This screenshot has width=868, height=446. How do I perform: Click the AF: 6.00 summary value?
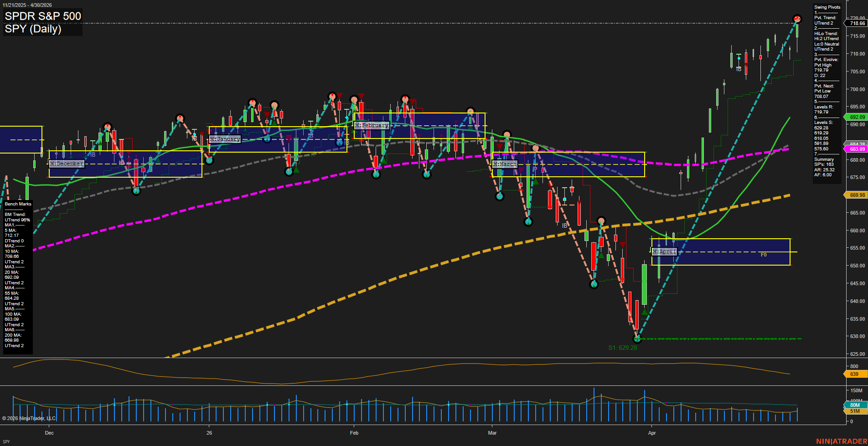823,175
